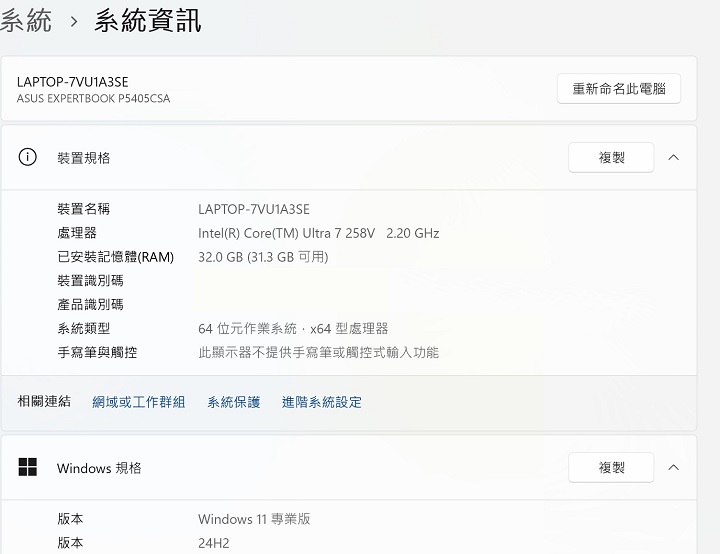Go back to 系統 in breadcrumb
This screenshot has width=720, height=554.
26,21
